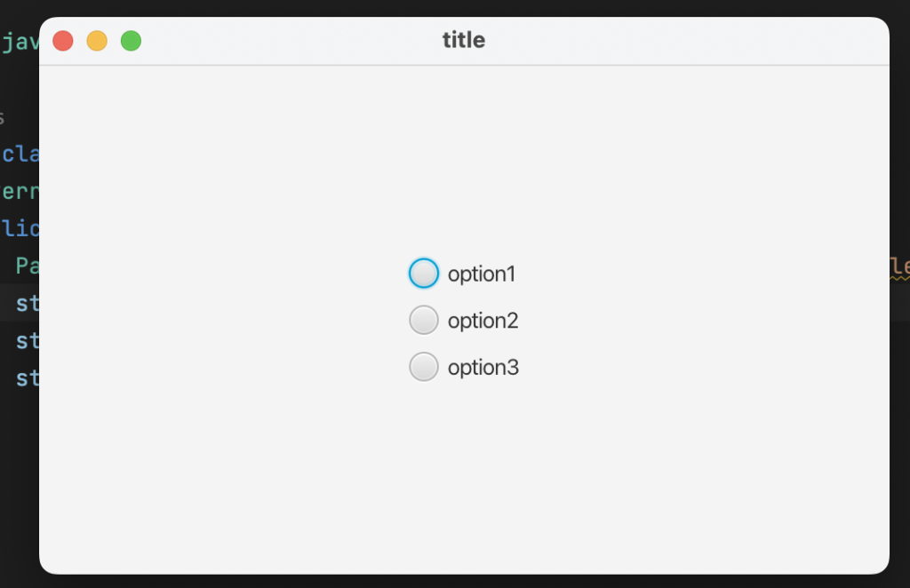Click the last "st" code line
Screen dimensions: 910x588
(x=27, y=377)
